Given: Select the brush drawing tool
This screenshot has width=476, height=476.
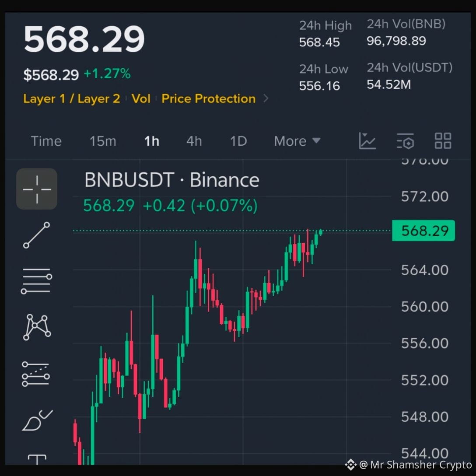Looking at the screenshot, I should (37, 420).
